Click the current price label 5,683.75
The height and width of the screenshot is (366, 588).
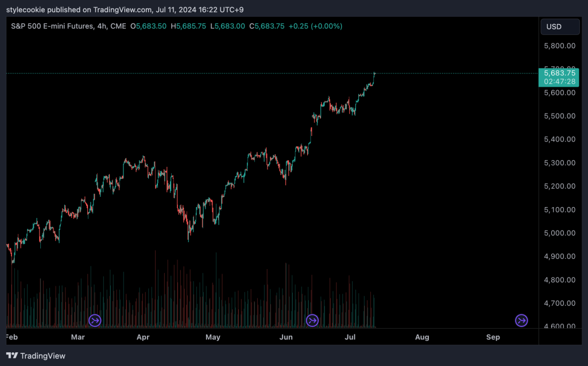pyautogui.click(x=559, y=73)
